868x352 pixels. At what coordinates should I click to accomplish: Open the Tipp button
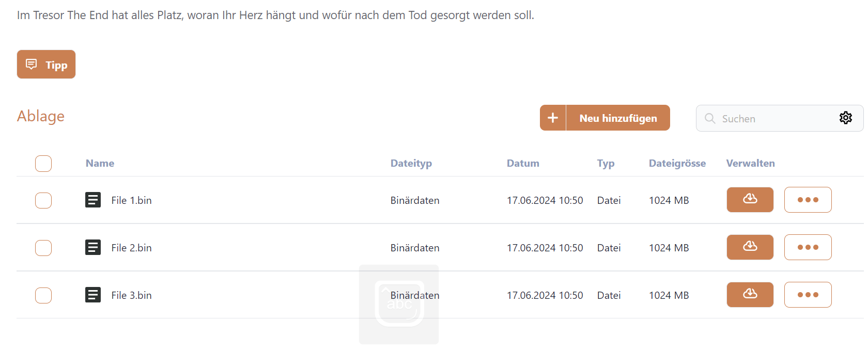(46, 65)
